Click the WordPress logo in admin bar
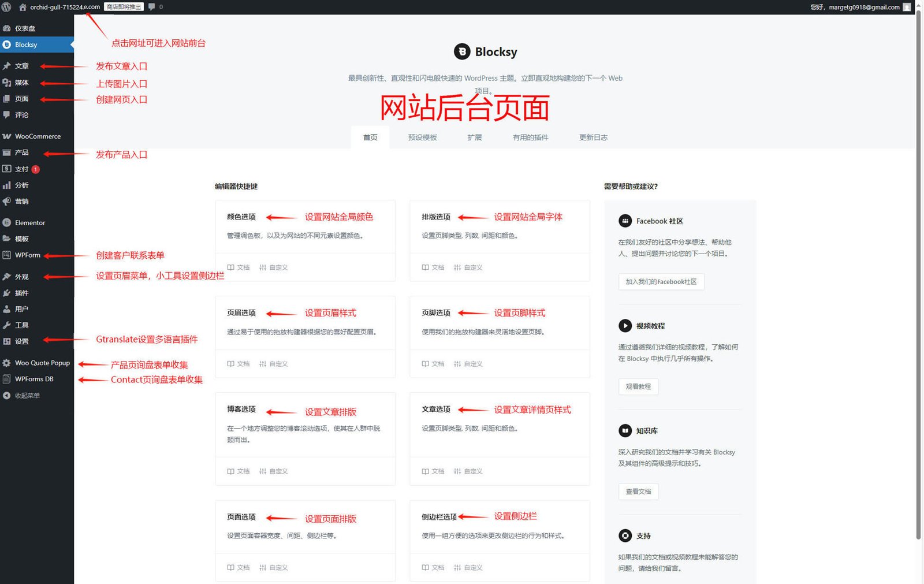The image size is (924, 584). [x=6, y=7]
